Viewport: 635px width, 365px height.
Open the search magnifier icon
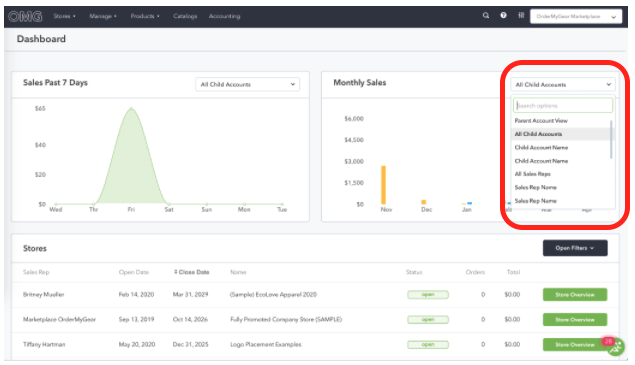pos(486,15)
